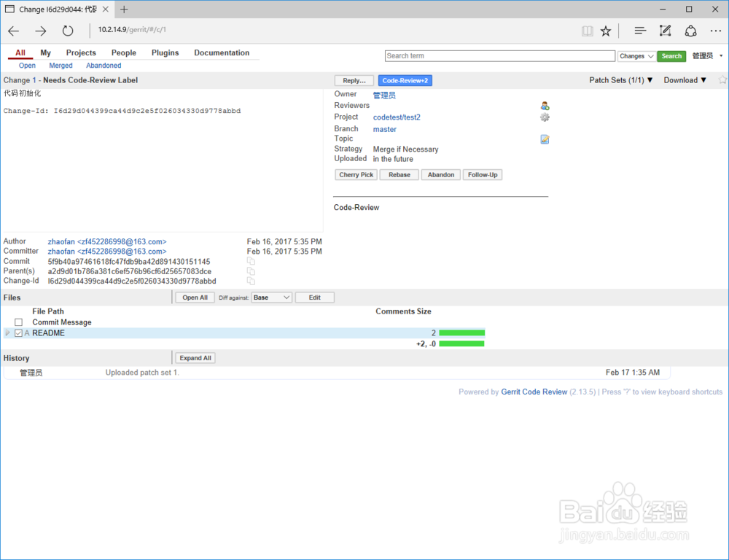
Task: Open project codetest/test2 link
Action: click(397, 117)
